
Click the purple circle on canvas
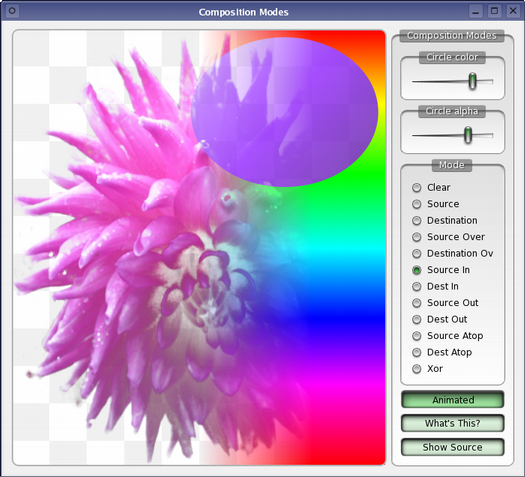(x=285, y=112)
